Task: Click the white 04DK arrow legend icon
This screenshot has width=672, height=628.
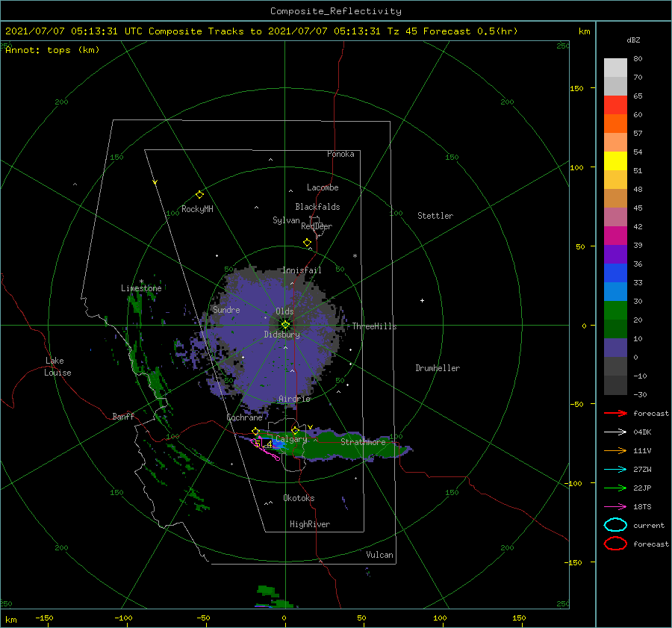Action: coord(615,432)
